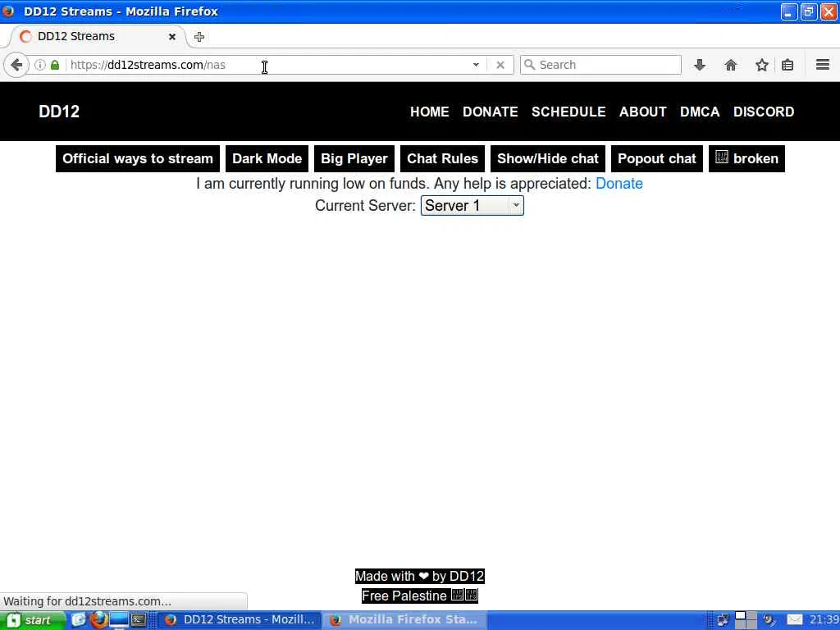The image size is (840, 630).
Task: Open SCHEDULE in site navigation
Action: pos(568,112)
